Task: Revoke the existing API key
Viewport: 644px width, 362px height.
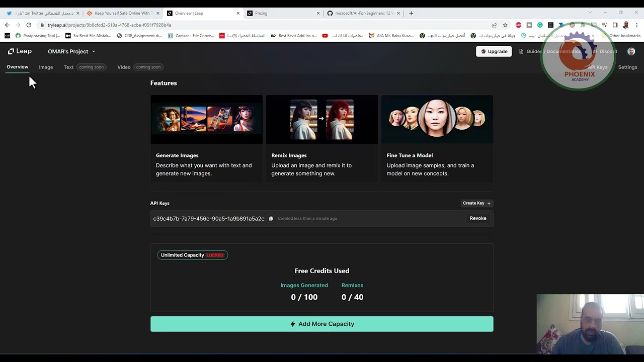Action: click(477, 219)
